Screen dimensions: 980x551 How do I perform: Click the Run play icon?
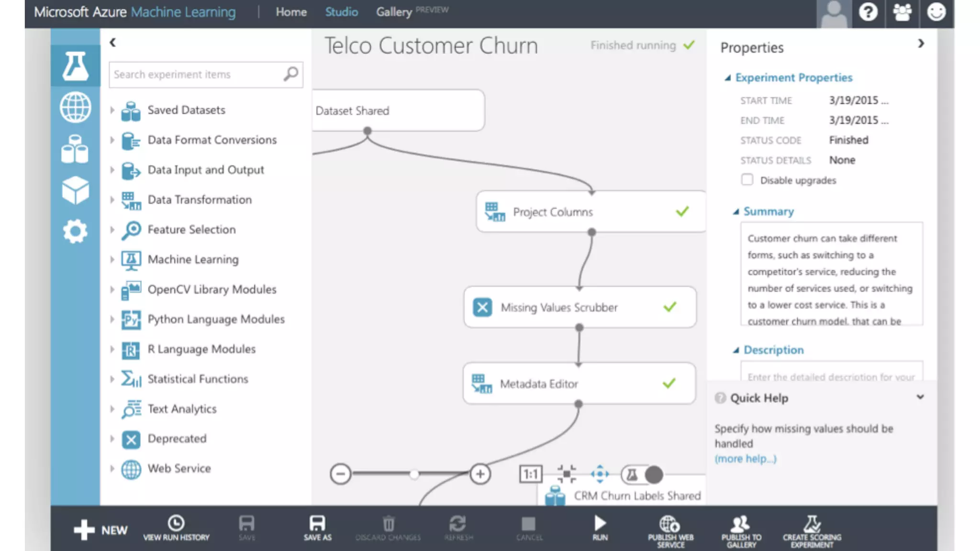[x=600, y=524]
